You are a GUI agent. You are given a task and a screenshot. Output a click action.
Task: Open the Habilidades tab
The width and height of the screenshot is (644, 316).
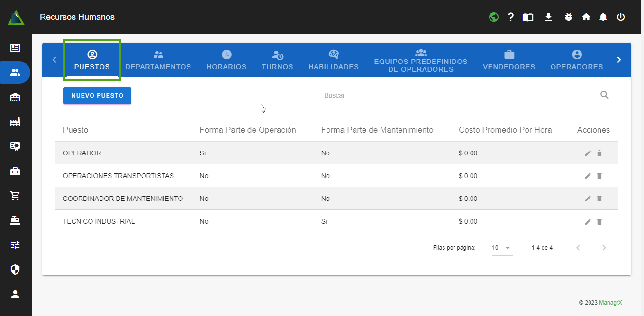334,60
